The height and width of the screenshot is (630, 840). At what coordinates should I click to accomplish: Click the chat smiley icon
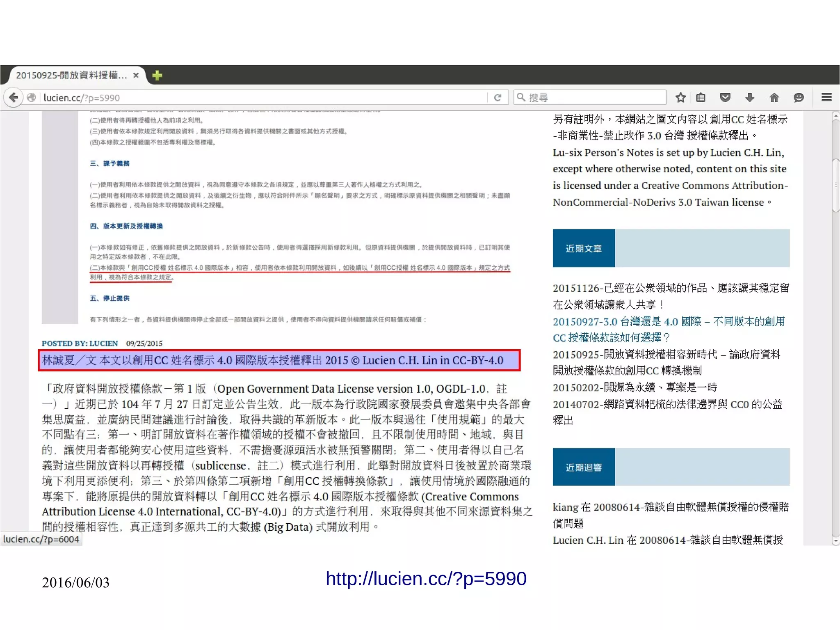tap(798, 98)
